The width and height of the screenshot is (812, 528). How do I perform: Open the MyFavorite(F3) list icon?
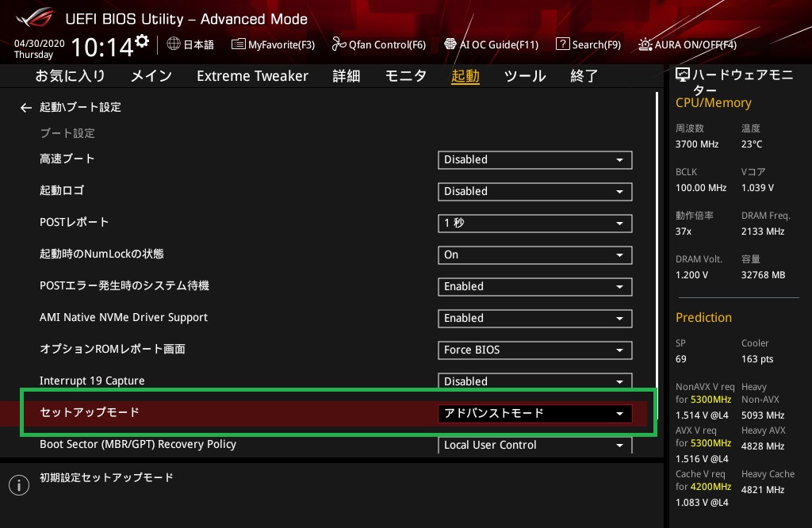coord(238,44)
